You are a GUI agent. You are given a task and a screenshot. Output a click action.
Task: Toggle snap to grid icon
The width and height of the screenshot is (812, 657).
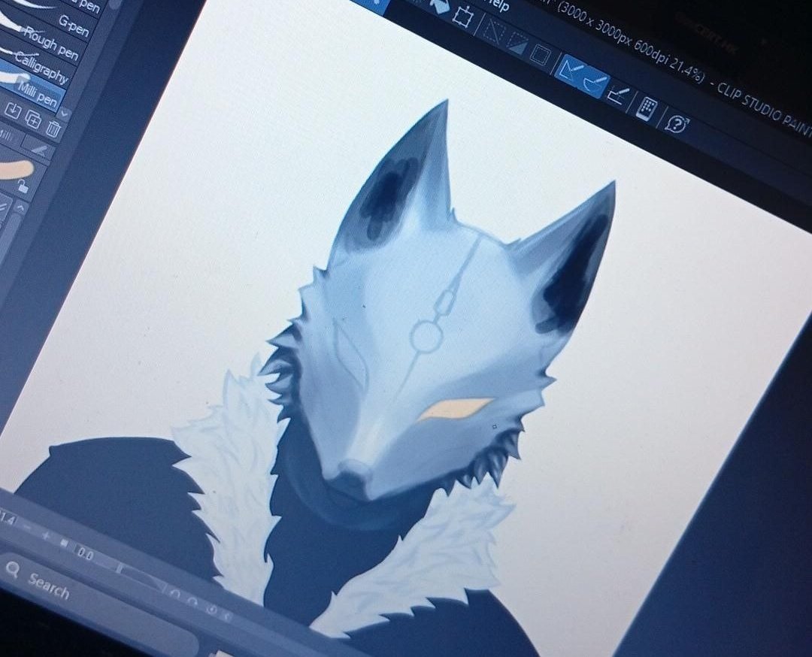(x=618, y=95)
